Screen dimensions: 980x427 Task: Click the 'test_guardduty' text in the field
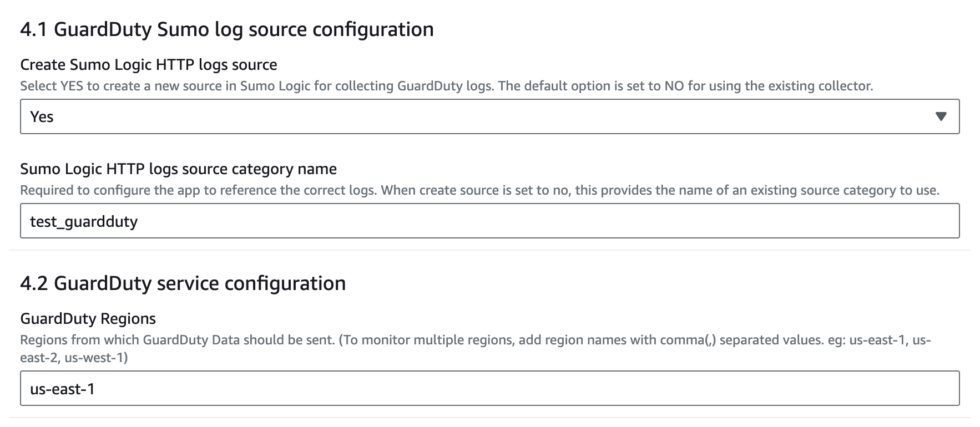click(x=84, y=222)
